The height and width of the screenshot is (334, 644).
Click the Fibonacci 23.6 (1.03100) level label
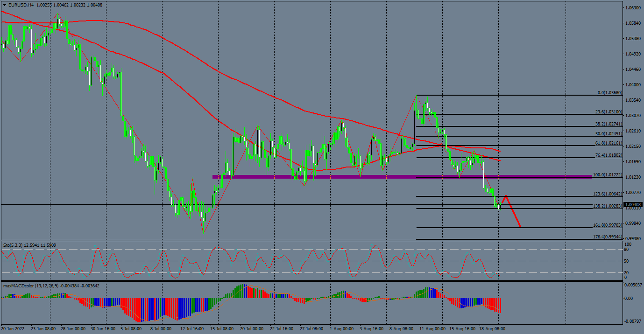[609, 112]
